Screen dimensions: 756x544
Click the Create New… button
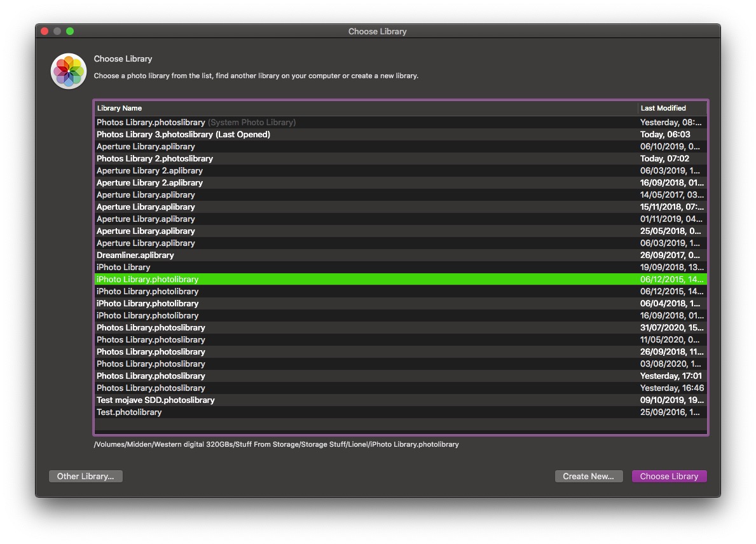[589, 476]
